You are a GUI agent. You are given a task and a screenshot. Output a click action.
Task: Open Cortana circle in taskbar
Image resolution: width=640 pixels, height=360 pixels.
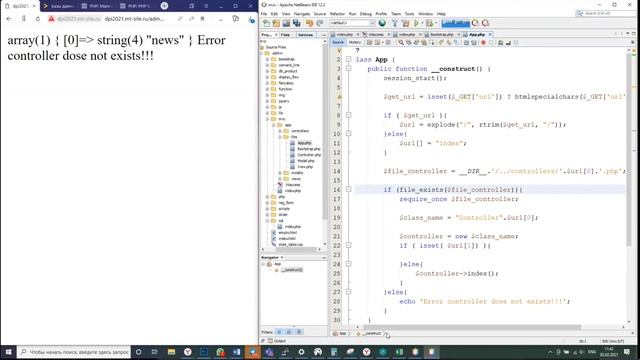point(139,352)
